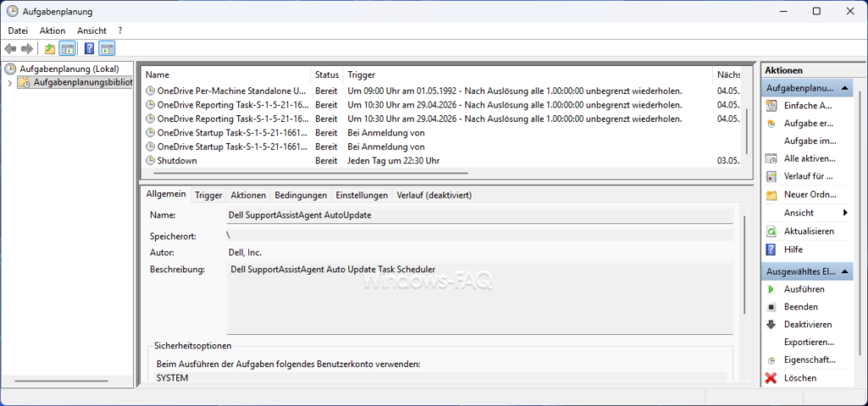Open the Datei menu

(x=18, y=31)
